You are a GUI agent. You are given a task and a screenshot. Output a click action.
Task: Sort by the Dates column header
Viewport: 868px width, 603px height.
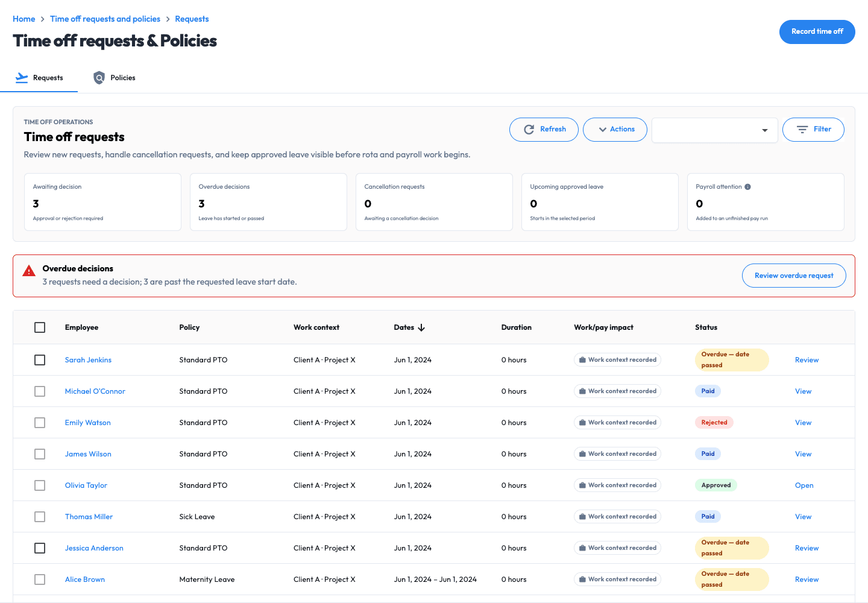pyautogui.click(x=409, y=327)
